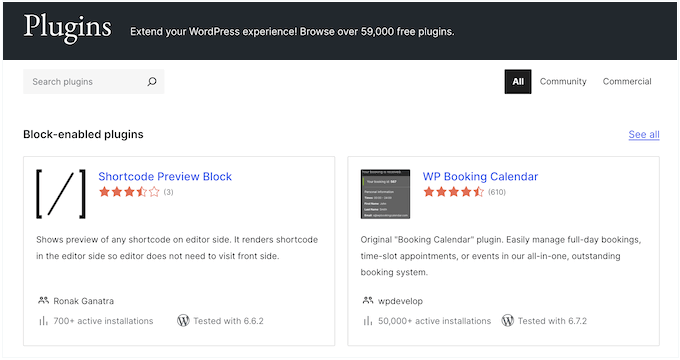Click the WP Booking Calendar description text

point(501,256)
